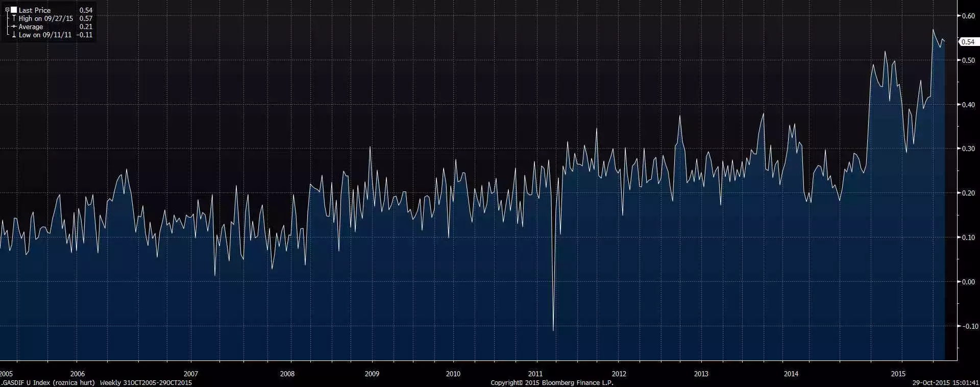The width and height of the screenshot is (980, 387).
Task: Click the highest chart peak in 2015
Action: coord(933,30)
